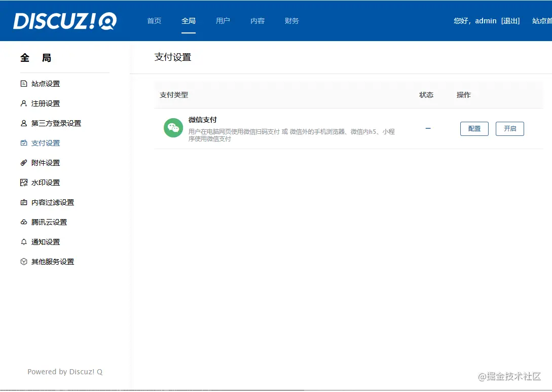Open 附件设置 sidebar entry
The image size is (552, 392).
click(x=46, y=162)
